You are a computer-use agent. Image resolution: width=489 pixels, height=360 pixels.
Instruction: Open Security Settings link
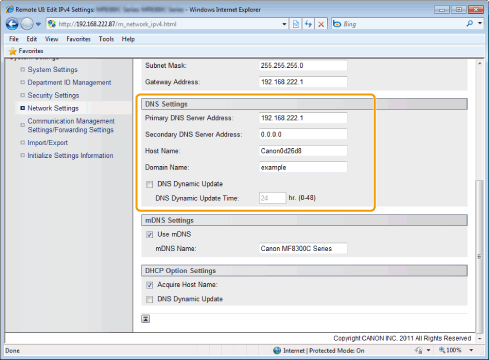click(53, 95)
